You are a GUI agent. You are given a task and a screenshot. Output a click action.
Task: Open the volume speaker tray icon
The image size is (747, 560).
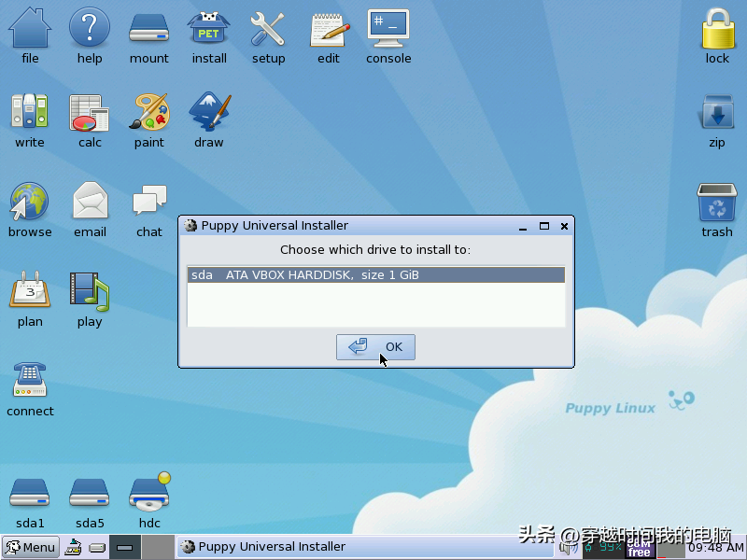click(x=570, y=548)
